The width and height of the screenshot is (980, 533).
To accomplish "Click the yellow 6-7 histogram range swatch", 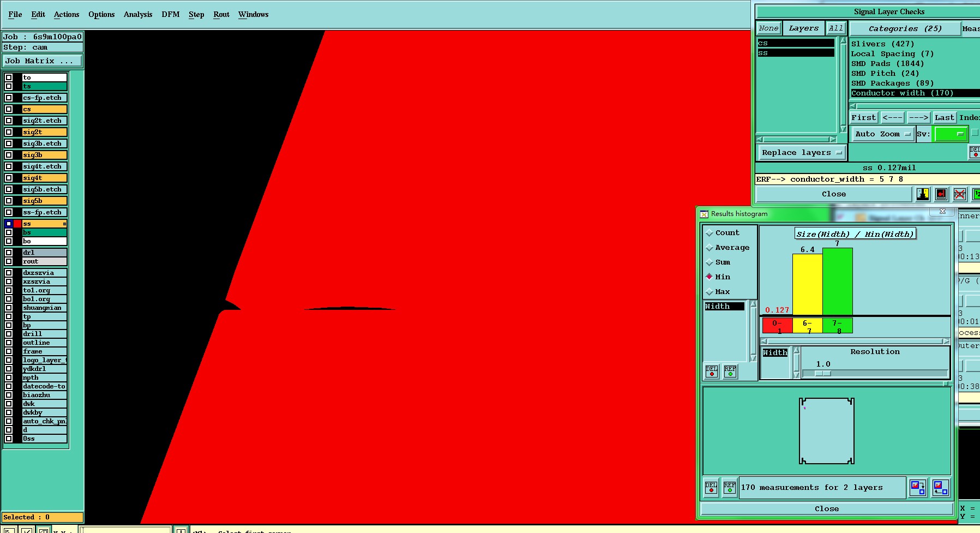I will tap(807, 326).
